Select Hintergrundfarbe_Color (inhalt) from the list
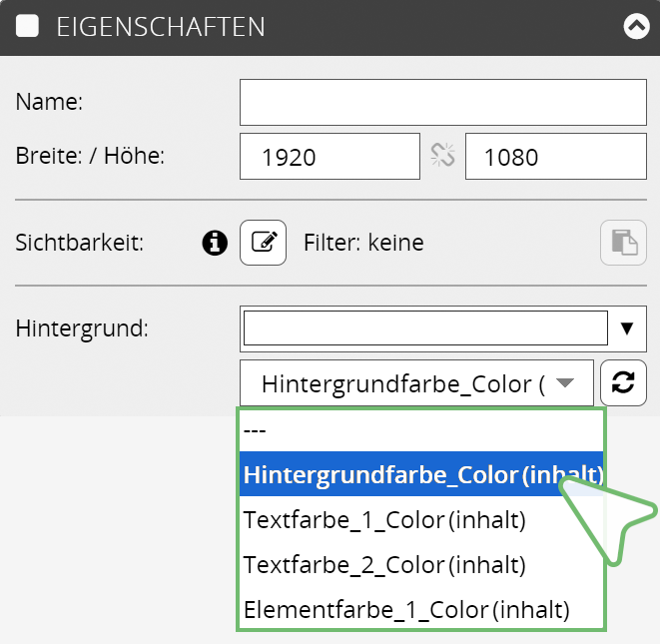The image size is (660, 644). click(x=420, y=474)
